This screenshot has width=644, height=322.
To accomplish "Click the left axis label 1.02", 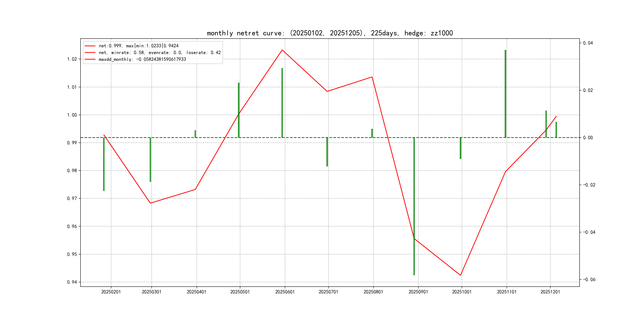I will [72, 59].
